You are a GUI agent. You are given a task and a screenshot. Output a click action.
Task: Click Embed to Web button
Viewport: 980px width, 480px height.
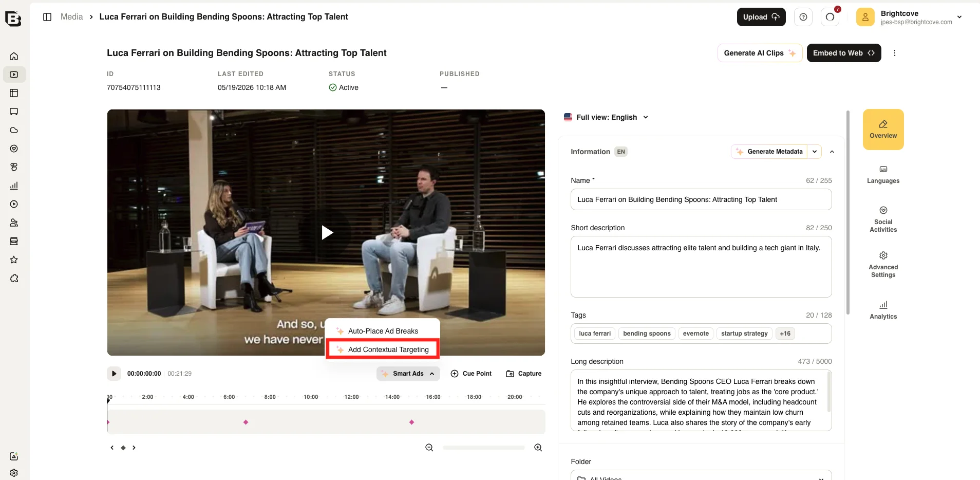pyautogui.click(x=844, y=53)
